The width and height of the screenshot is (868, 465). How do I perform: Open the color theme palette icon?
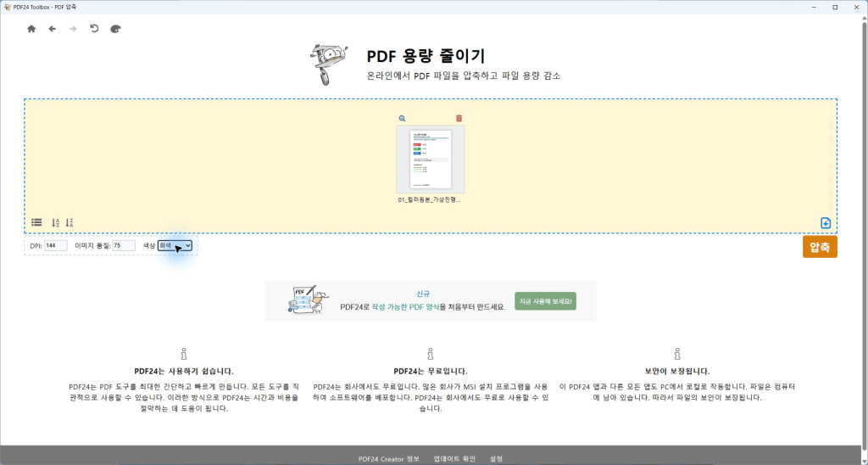(x=115, y=29)
